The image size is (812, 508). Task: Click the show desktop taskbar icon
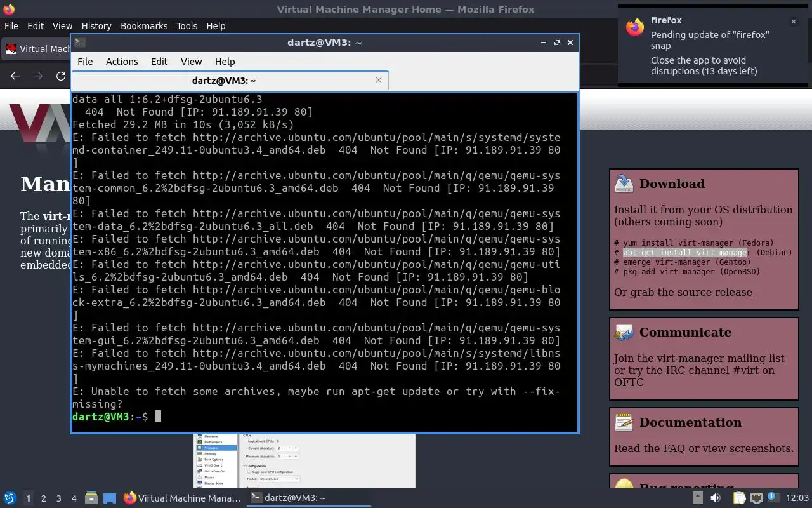point(110,498)
